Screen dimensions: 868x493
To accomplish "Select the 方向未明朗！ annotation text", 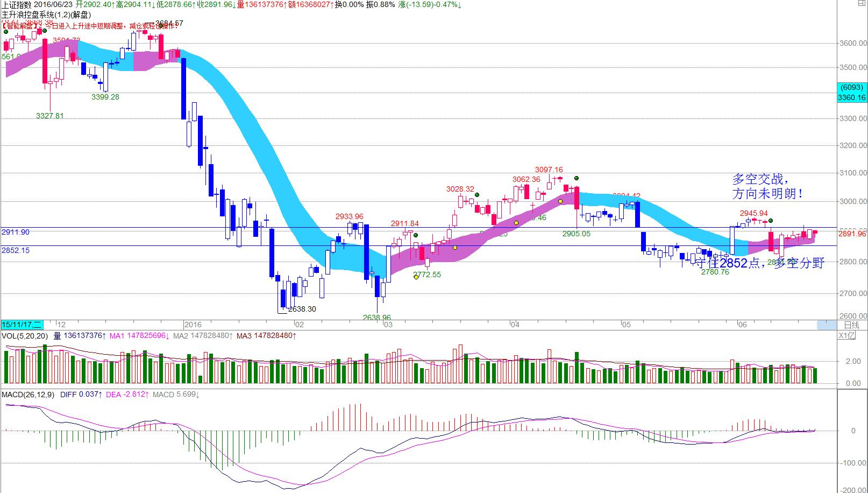I will coord(768,194).
